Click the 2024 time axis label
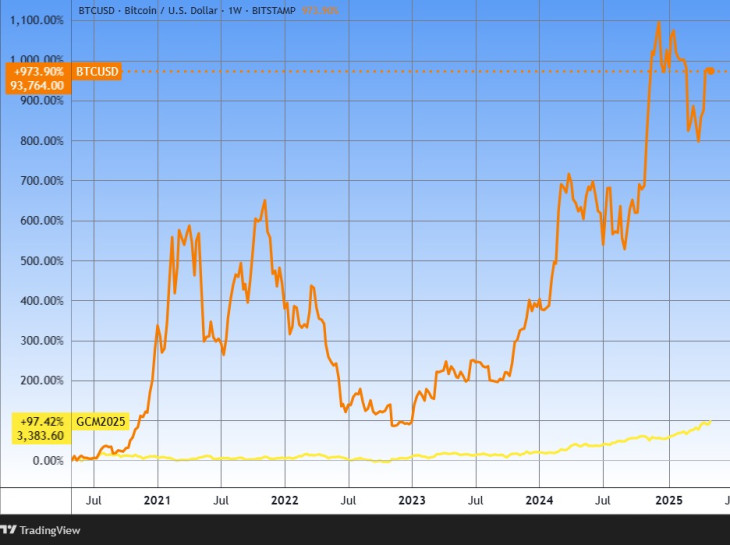The width and height of the screenshot is (730, 545). point(539,500)
